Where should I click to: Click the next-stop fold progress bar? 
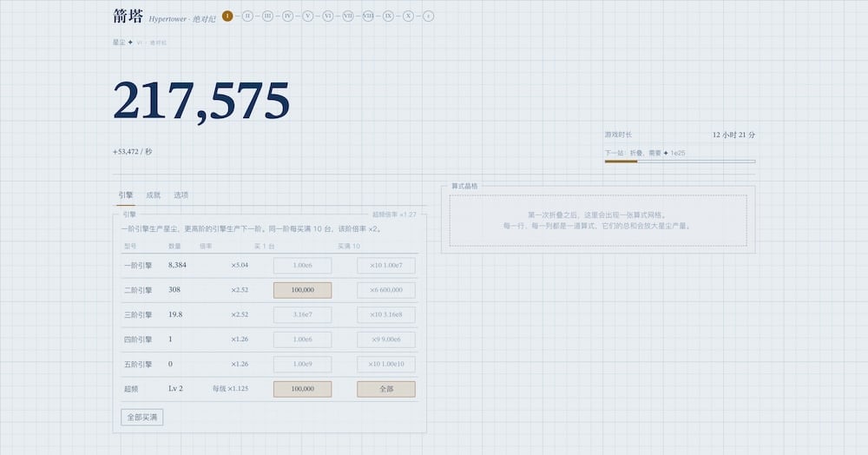coord(680,162)
